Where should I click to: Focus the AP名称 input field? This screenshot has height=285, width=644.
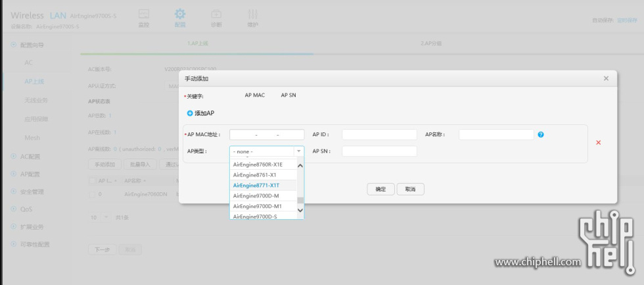click(496, 134)
